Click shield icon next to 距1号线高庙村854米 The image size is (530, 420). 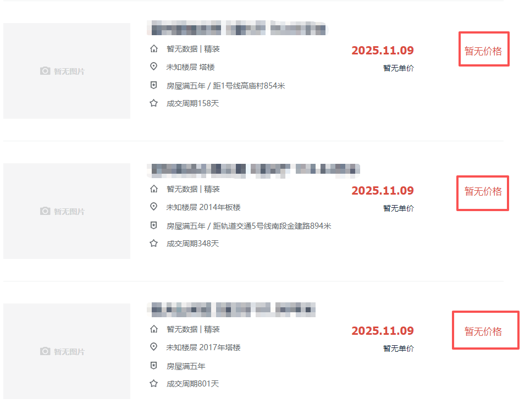point(154,85)
